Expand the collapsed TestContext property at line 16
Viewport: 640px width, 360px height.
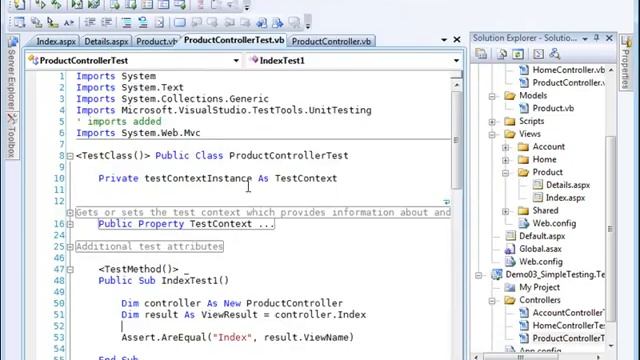(70, 224)
